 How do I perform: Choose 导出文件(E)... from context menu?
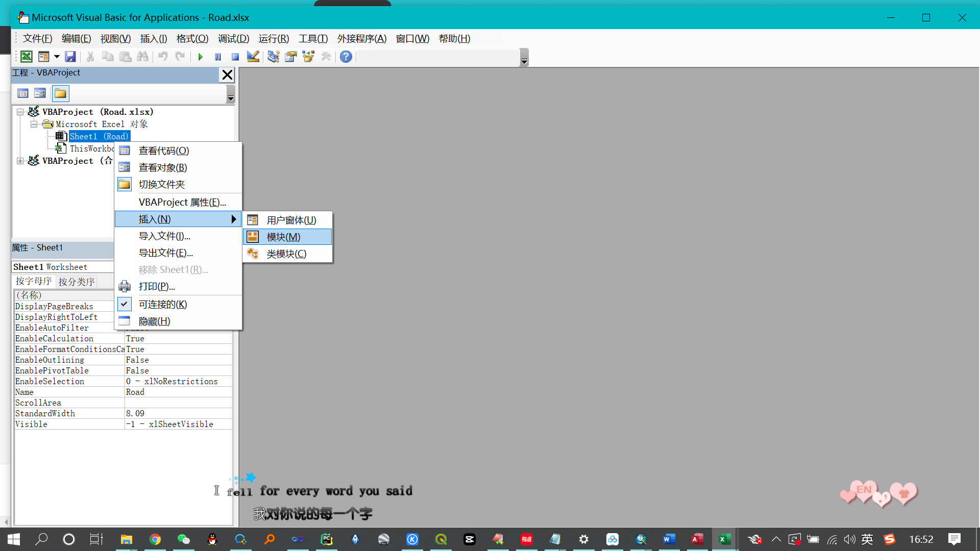[165, 253]
